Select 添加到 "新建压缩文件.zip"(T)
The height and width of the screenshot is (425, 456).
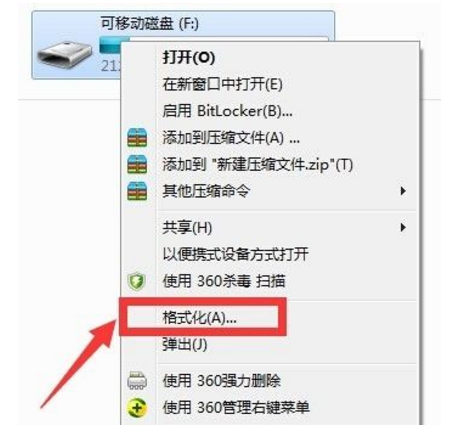click(257, 164)
